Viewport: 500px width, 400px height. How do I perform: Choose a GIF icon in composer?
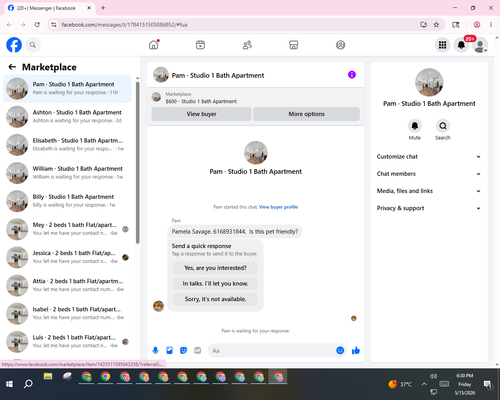tap(198, 350)
